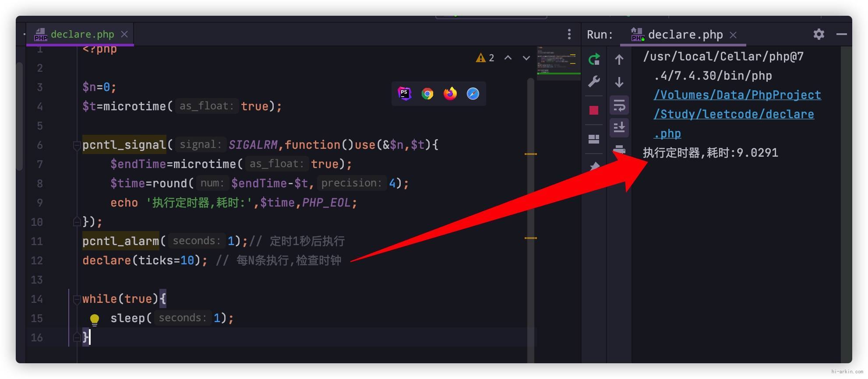Toggle scroll-to-end in the Run console

click(x=619, y=127)
